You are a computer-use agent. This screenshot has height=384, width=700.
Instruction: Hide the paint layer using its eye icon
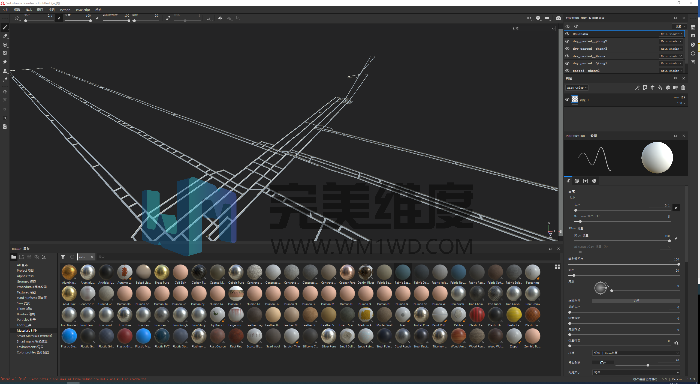567,100
